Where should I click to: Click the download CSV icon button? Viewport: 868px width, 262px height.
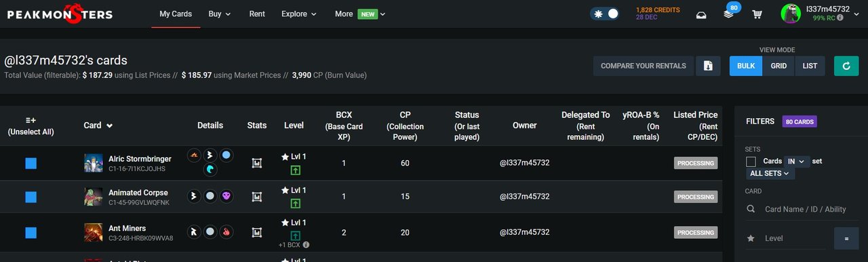click(708, 66)
